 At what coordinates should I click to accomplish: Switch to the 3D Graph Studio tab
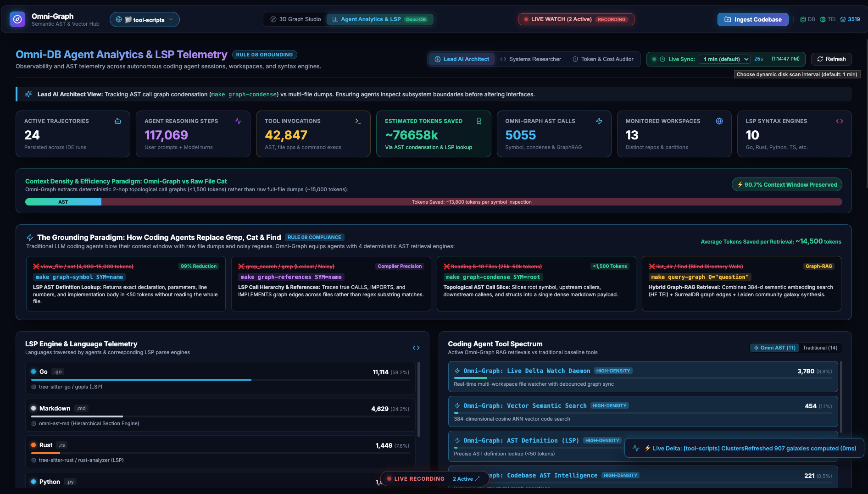click(295, 19)
